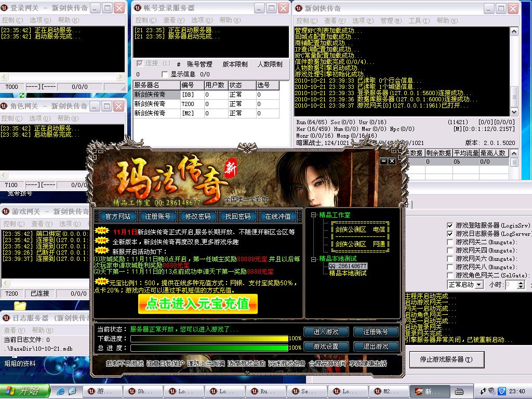
Task: Click the 停止游戏服务器 button
Action: pos(447,359)
